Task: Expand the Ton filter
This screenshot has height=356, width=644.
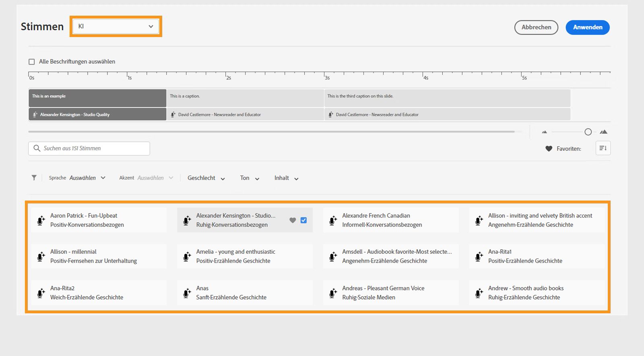Action: tap(250, 178)
